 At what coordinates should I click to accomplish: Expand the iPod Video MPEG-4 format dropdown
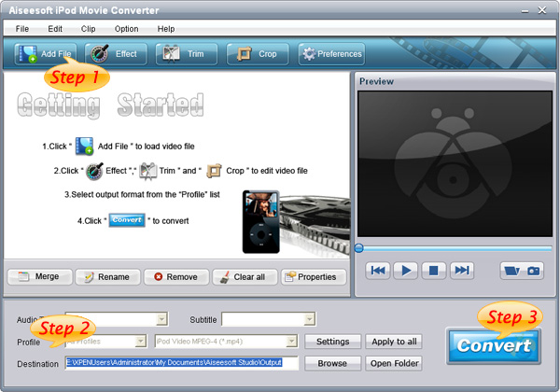[292, 342]
